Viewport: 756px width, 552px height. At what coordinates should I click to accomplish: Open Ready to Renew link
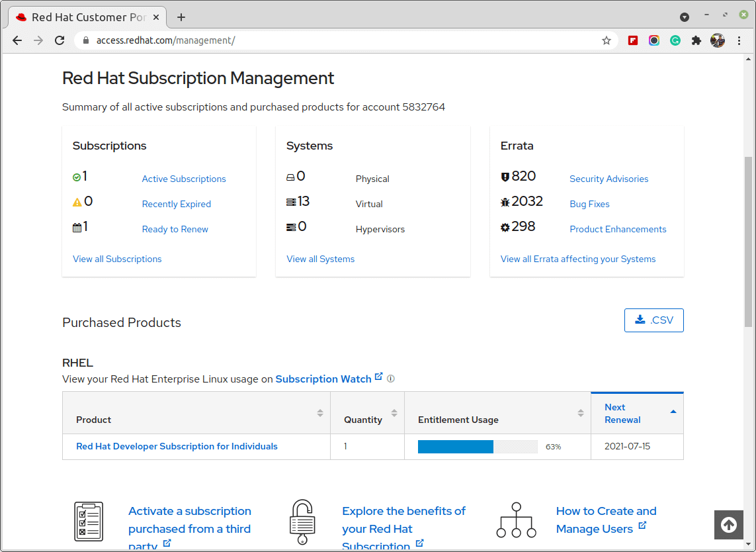click(x=175, y=229)
